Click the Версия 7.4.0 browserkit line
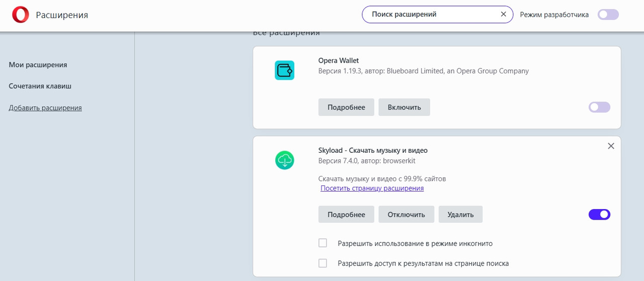This screenshot has height=281, width=644. pyautogui.click(x=367, y=161)
